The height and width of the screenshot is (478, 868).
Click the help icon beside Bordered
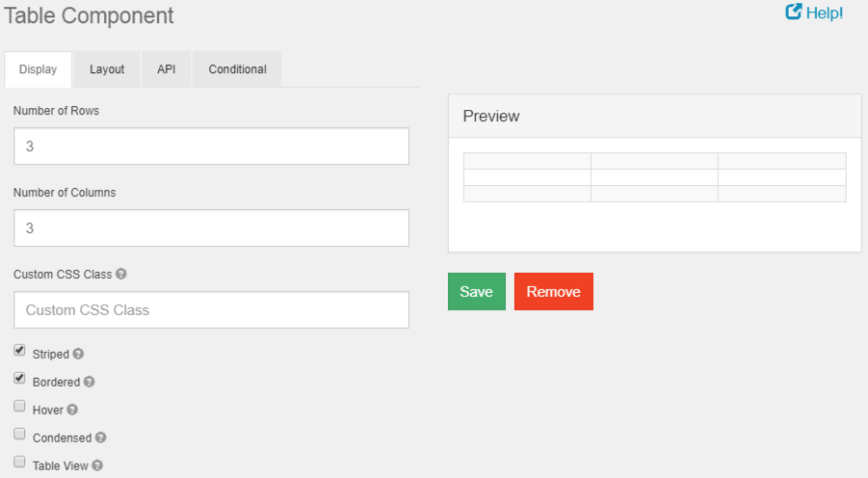tap(90, 383)
